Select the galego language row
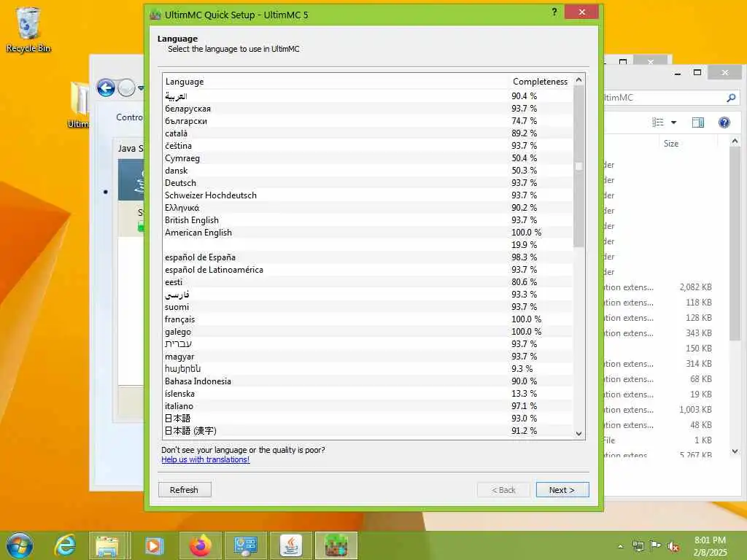The width and height of the screenshot is (747, 560). point(368,332)
